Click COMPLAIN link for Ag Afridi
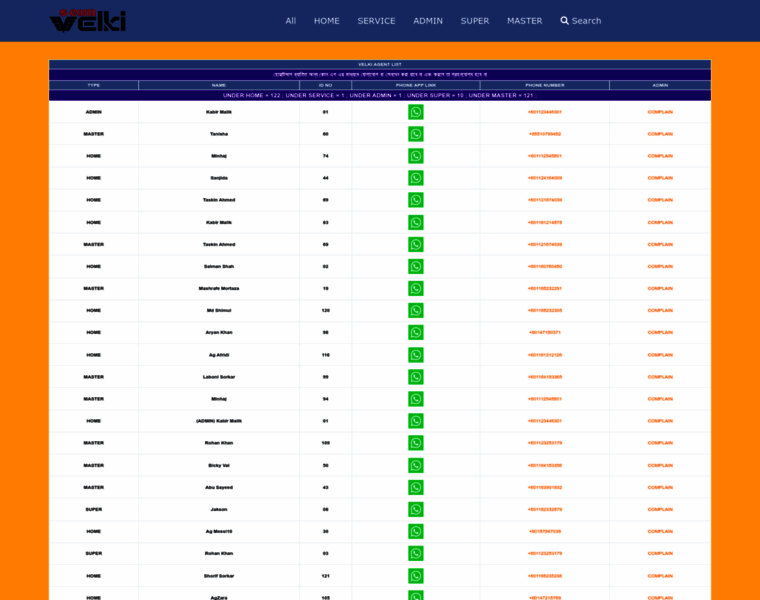 pyautogui.click(x=660, y=355)
